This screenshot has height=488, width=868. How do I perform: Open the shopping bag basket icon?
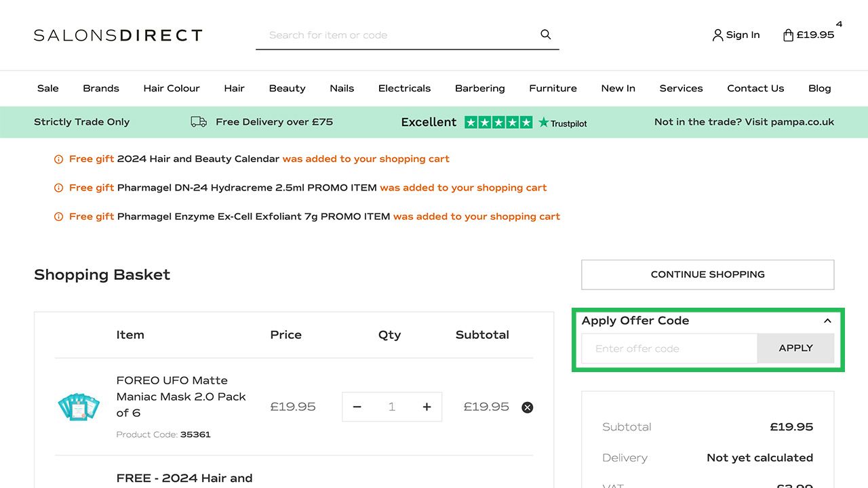point(788,35)
